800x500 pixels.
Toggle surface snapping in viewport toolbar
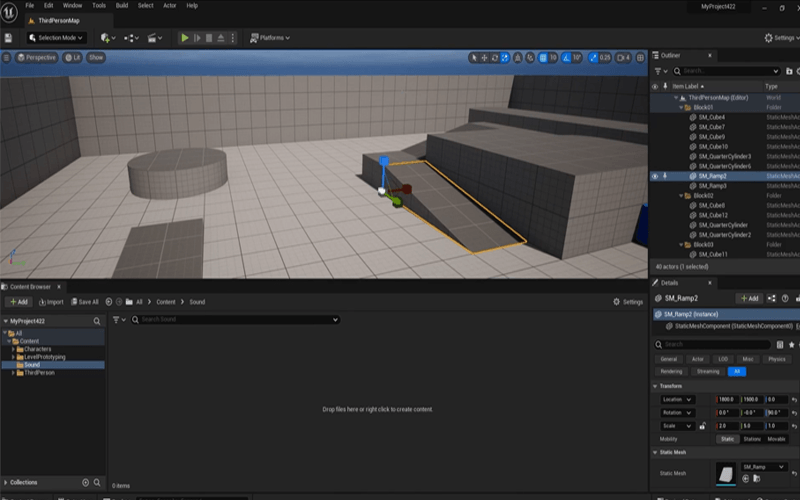click(517, 58)
